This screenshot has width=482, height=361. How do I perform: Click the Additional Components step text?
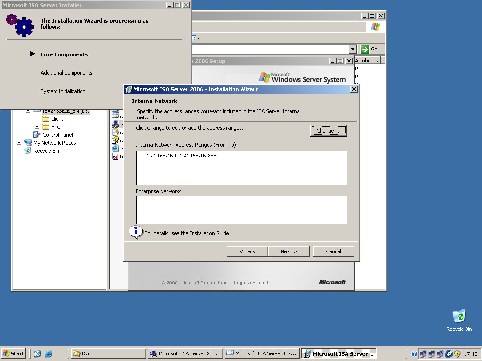pyautogui.click(x=66, y=73)
